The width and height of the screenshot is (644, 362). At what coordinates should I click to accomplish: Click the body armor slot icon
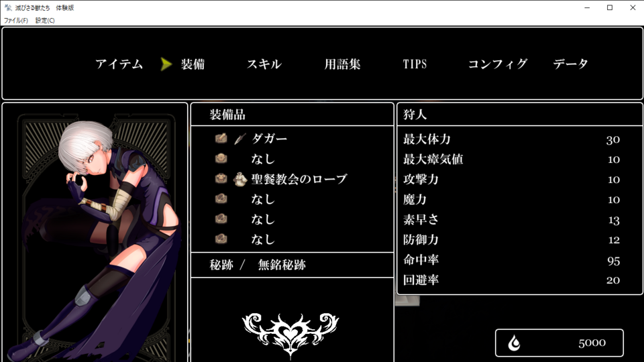coord(221,178)
